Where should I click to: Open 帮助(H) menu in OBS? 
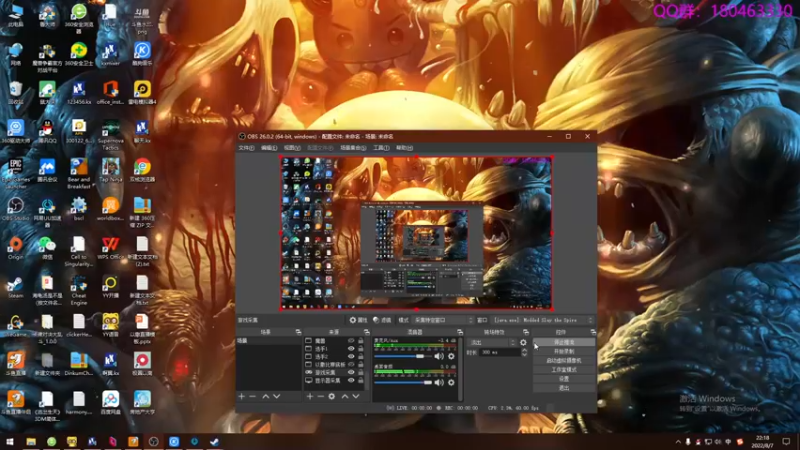pos(404,148)
